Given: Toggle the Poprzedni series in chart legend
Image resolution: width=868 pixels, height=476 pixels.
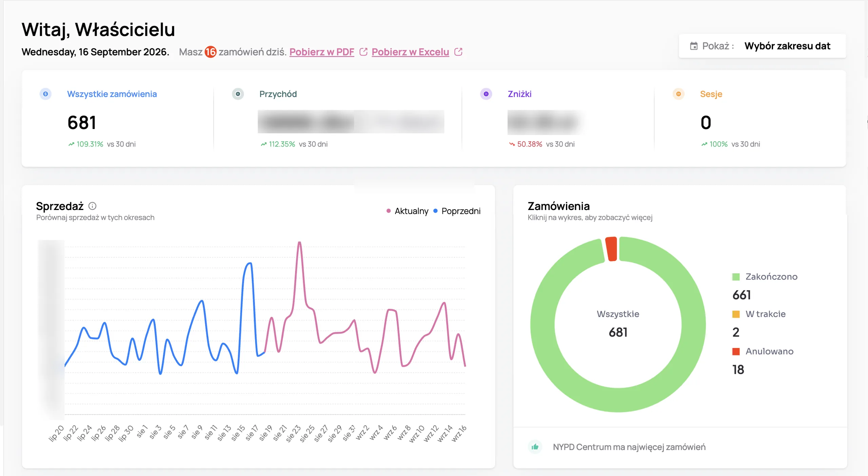Looking at the screenshot, I should point(457,211).
